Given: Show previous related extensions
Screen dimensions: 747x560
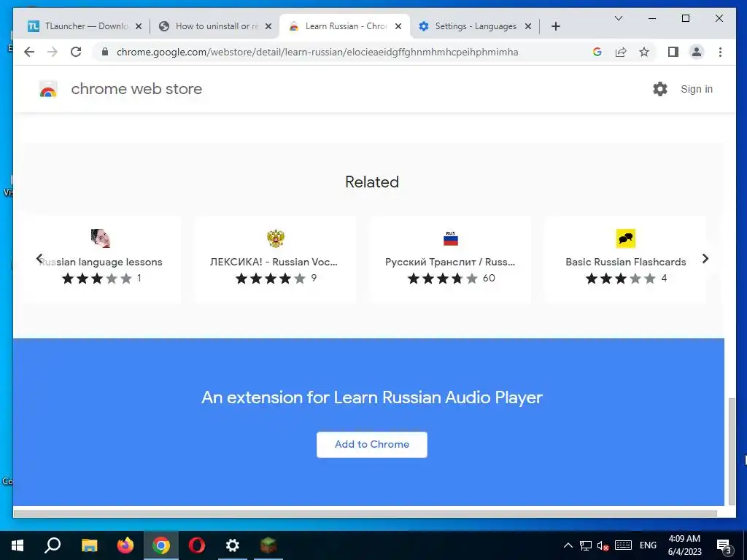Looking at the screenshot, I should coord(39,259).
